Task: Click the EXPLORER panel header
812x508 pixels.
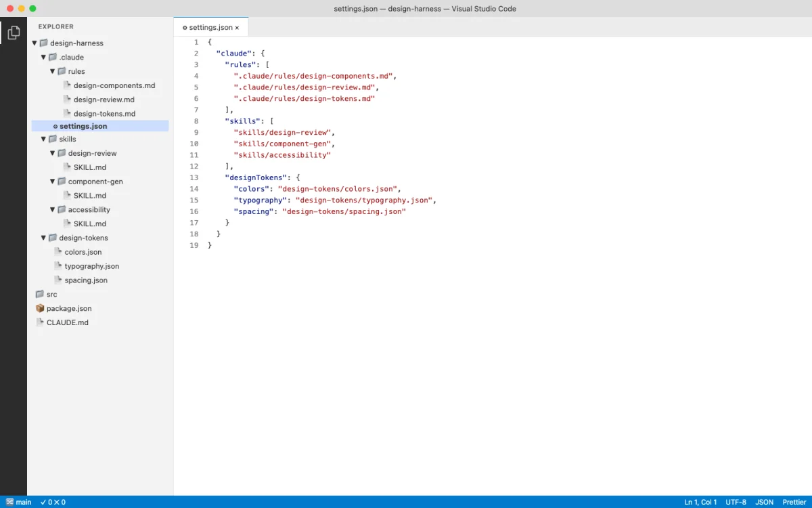Action: click(56, 27)
